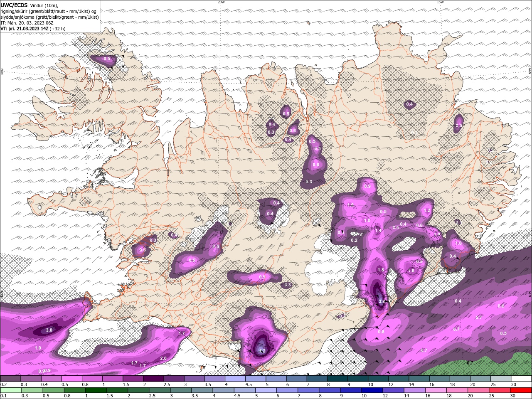
Task: Select the '4.5' label in the lower legend row
Action: click(237, 396)
